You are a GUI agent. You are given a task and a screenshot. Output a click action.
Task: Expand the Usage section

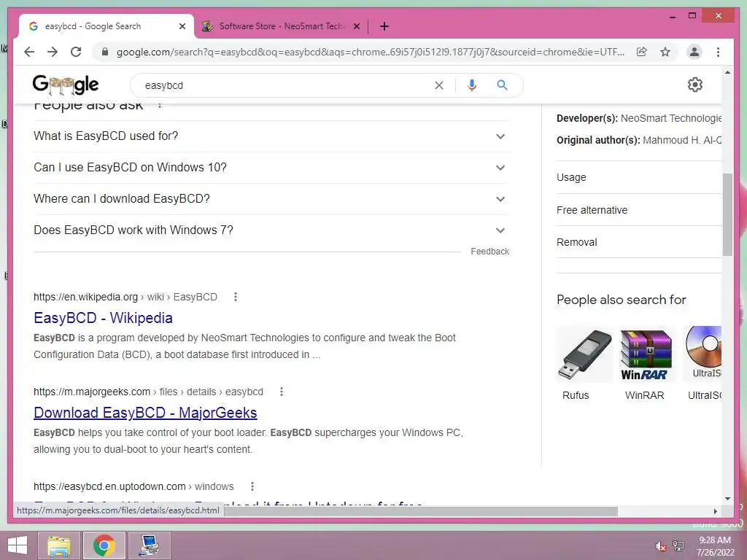pyautogui.click(x=639, y=177)
